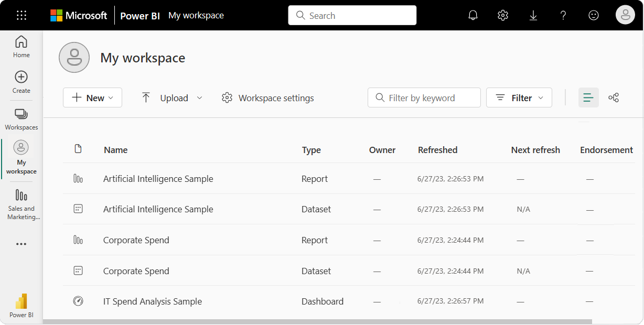Open the app launcher grid icon

click(x=22, y=15)
